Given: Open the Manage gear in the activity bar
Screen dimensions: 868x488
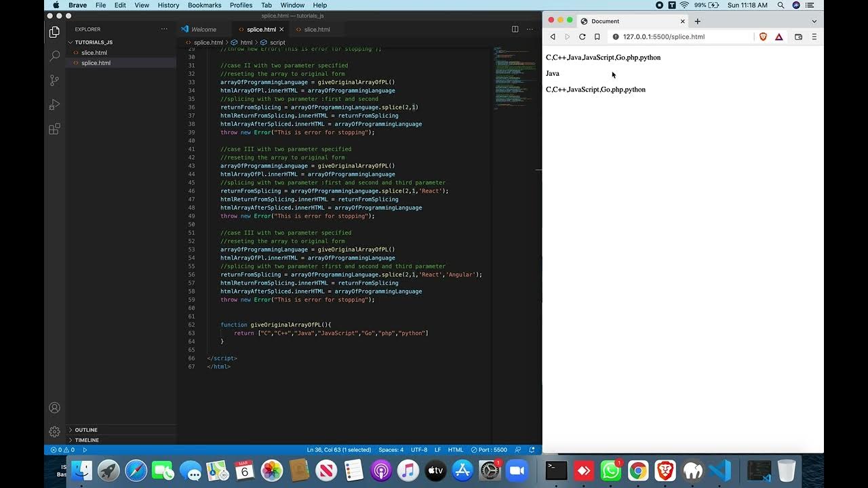Looking at the screenshot, I should click(55, 432).
